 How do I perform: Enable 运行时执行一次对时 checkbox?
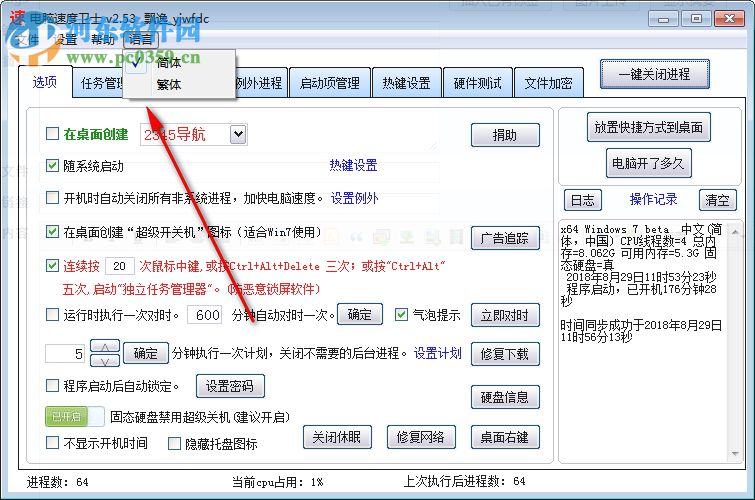coord(52,315)
